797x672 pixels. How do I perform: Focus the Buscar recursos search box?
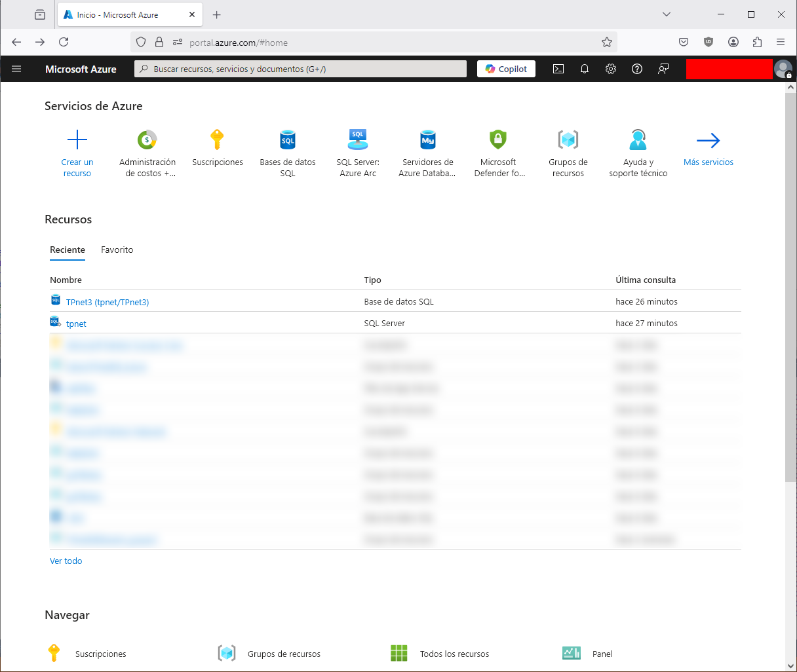(300, 69)
